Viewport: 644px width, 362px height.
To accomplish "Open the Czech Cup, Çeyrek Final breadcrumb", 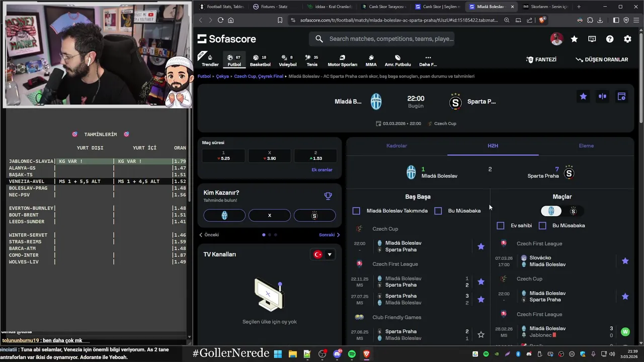I will 259,76.
